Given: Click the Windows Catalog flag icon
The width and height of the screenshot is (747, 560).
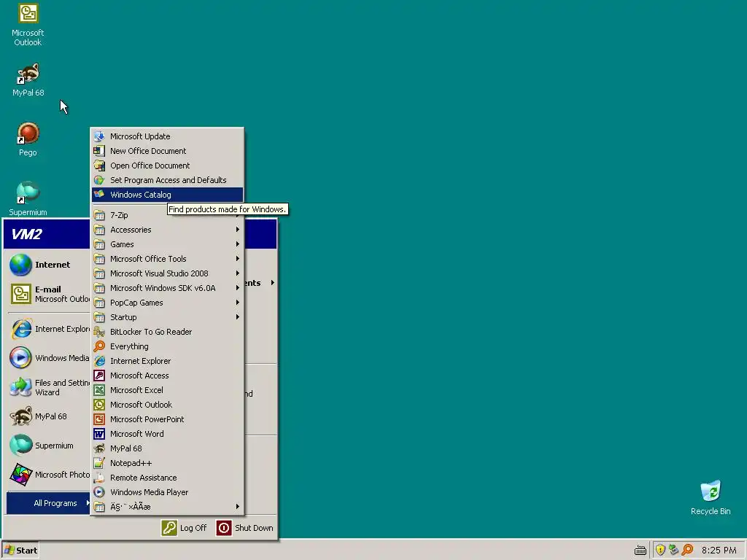Looking at the screenshot, I should tap(99, 194).
